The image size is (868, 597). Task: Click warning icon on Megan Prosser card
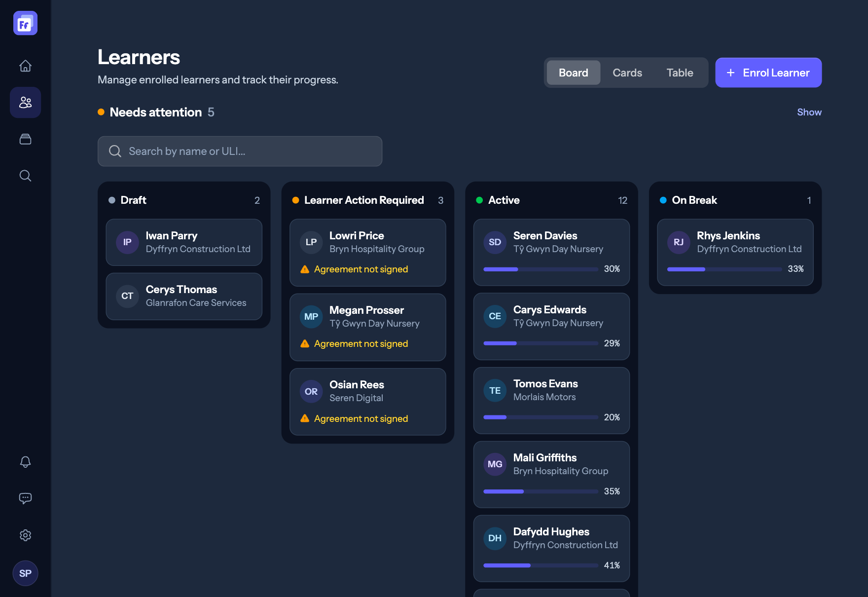click(305, 344)
